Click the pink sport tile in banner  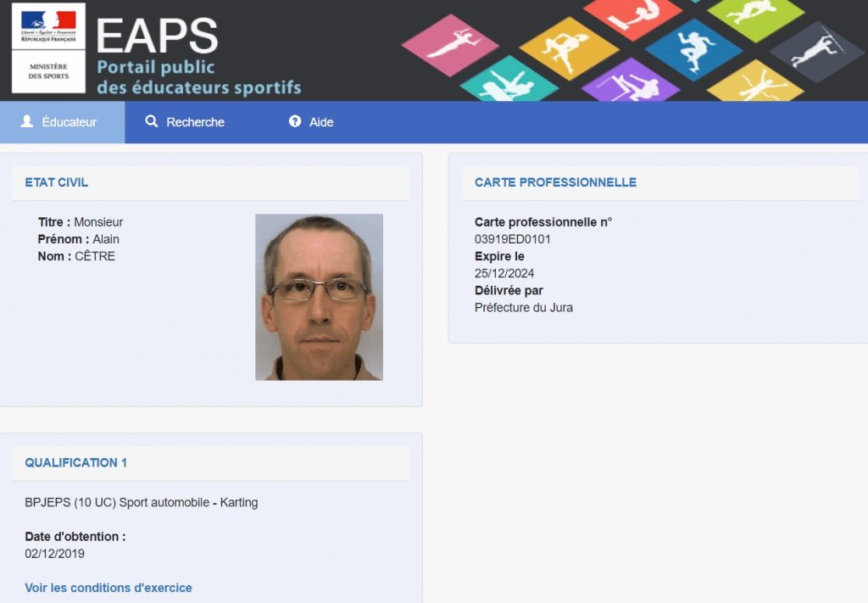(449, 44)
